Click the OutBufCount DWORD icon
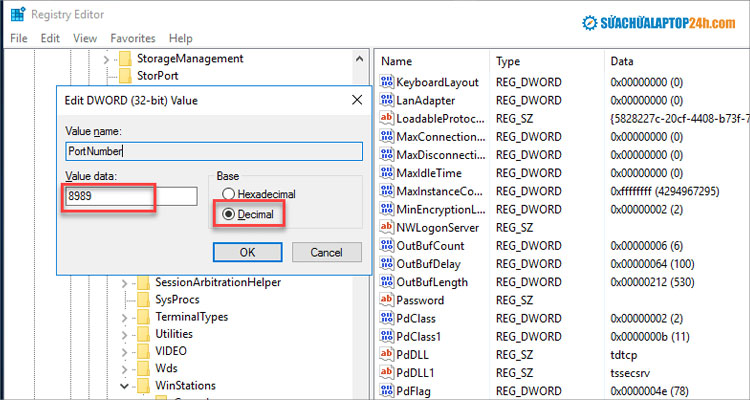The image size is (750, 400). pos(386,246)
